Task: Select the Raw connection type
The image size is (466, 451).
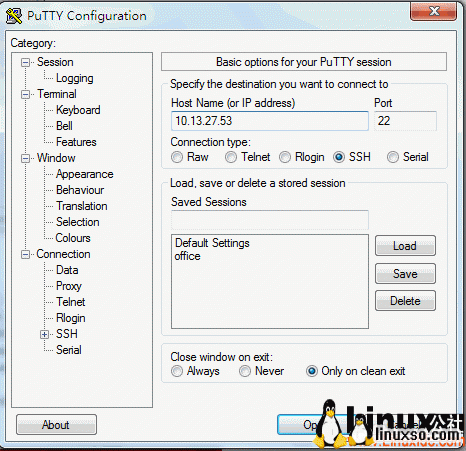Action: [x=177, y=157]
